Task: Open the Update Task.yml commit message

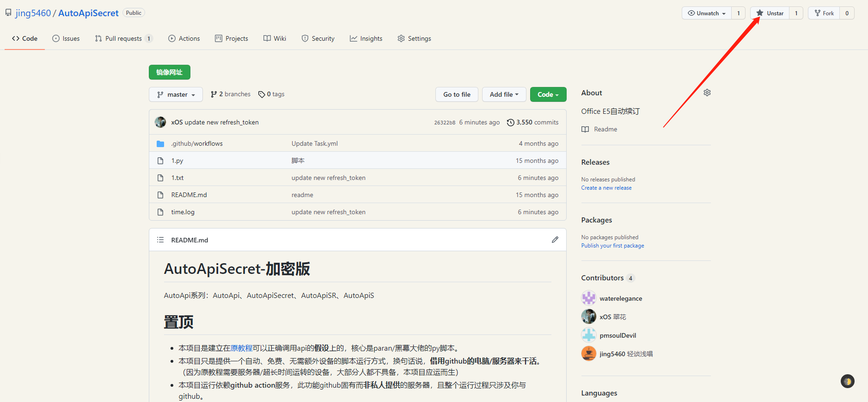Action: 315,143
